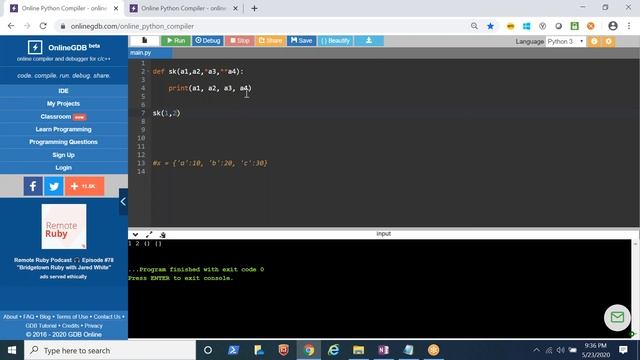The width and height of the screenshot is (640, 360).
Task: Open Chrome from the taskbar
Action: [x=309, y=350]
